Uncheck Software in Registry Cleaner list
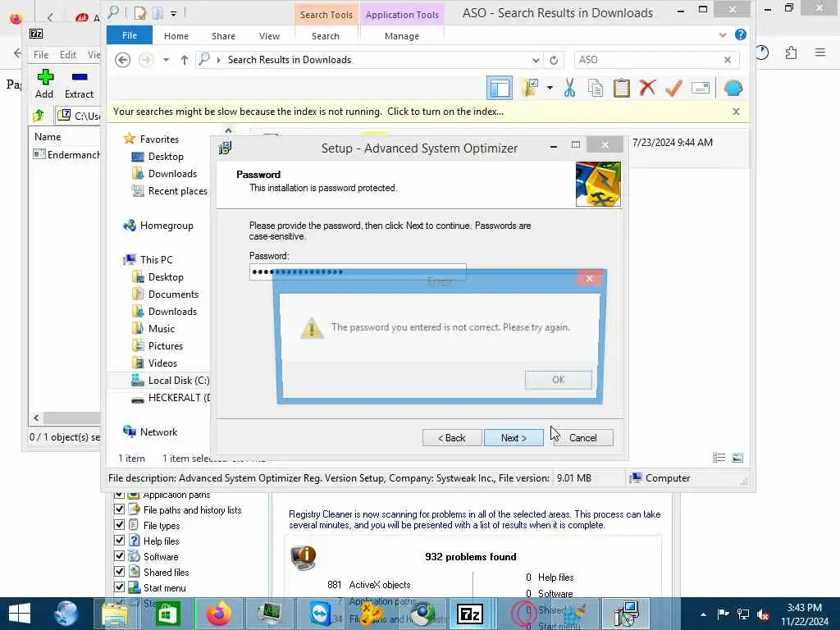840x630 pixels. tap(120, 556)
